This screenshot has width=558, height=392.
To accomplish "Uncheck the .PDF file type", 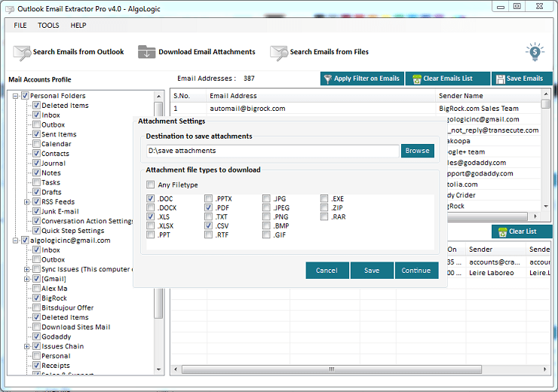I will tap(209, 207).
